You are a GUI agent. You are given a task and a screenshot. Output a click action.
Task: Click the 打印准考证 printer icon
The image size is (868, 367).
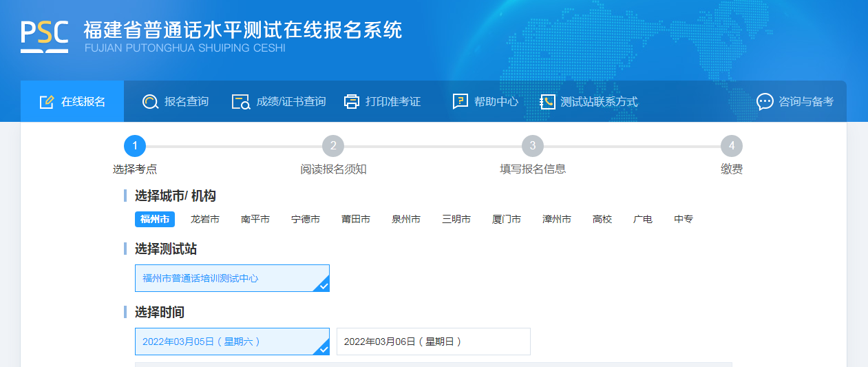point(351,102)
